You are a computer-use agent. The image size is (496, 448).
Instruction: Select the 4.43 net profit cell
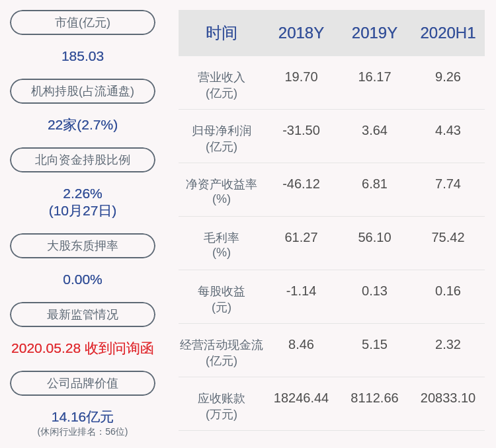448,130
